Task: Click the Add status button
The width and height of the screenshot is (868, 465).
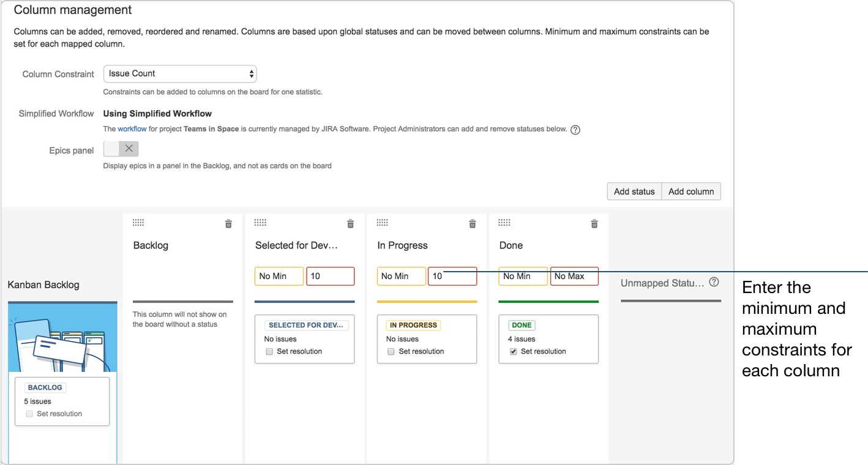Action: pyautogui.click(x=634, y=191)
